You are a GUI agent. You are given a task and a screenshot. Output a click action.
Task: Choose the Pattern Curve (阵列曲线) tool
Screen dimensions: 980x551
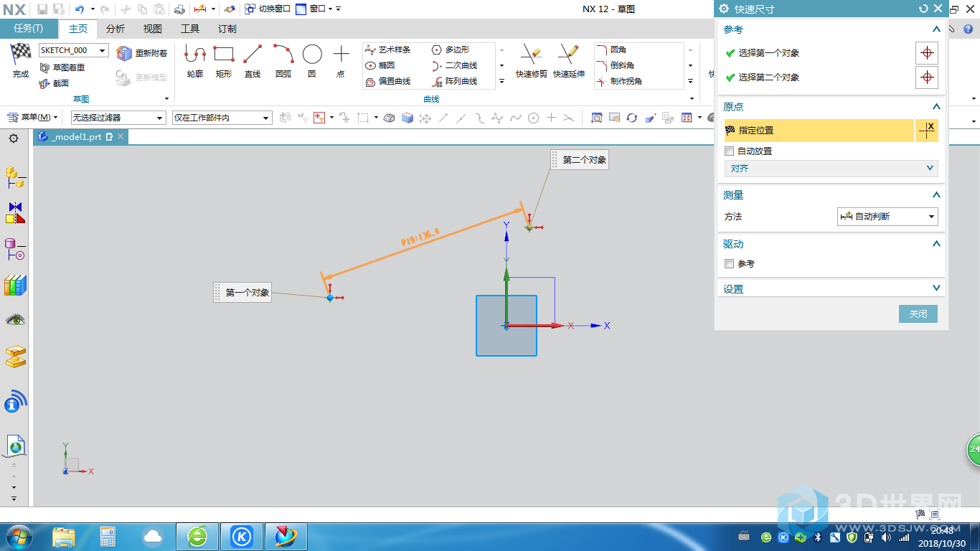455,81
